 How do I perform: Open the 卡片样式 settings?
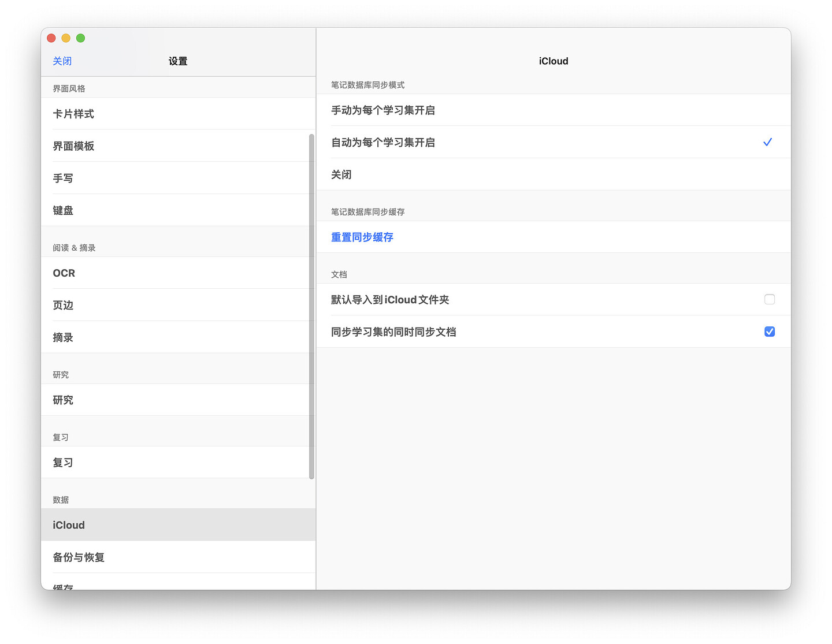(178, 114)
